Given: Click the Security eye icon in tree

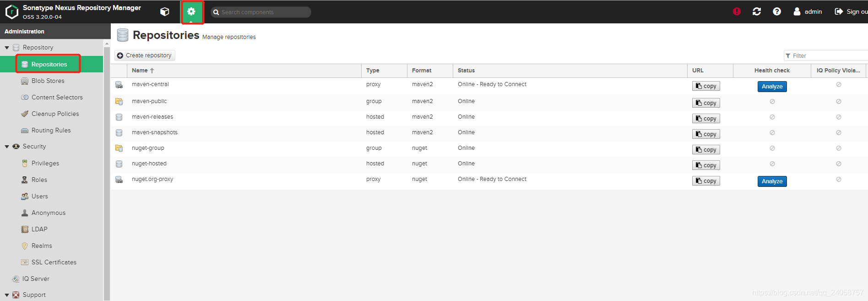Looking at the screenshot, I should tap(16, 147).
